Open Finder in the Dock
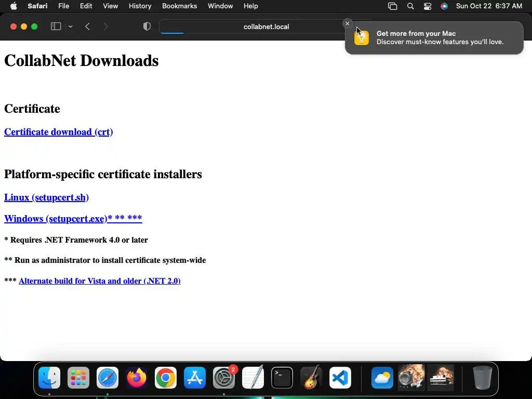532x399 pixels. click(x=49, y=378)
